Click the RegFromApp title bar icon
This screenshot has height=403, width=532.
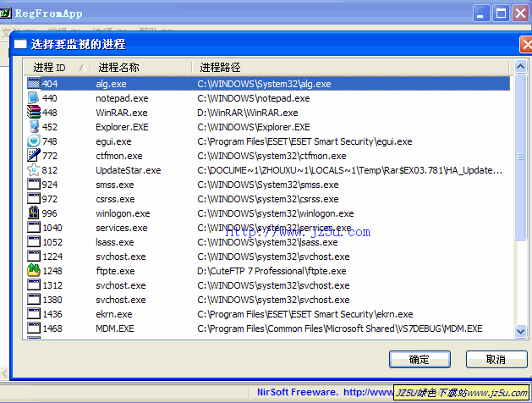pyautogui.click(x=5, y=14)
